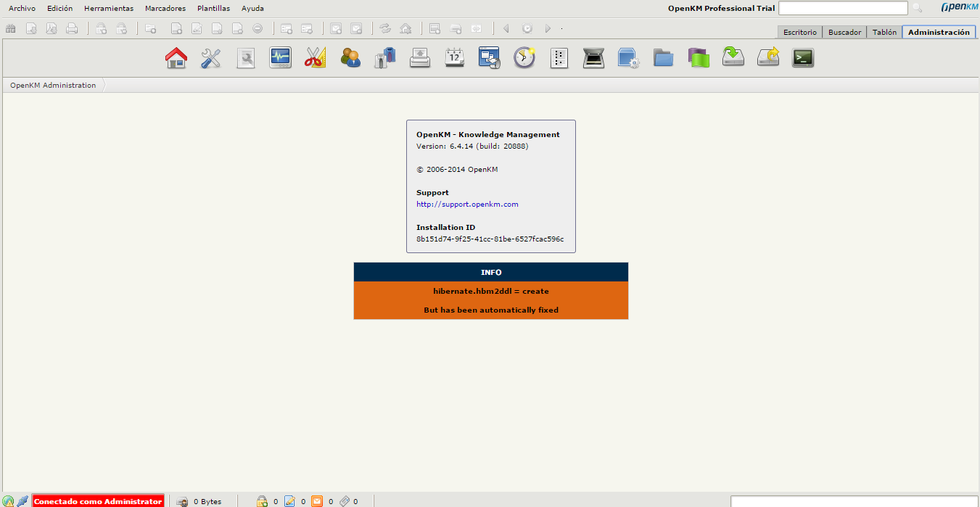Open the Herramientas menu
The image size is (980, 507).
click(109, 9)
